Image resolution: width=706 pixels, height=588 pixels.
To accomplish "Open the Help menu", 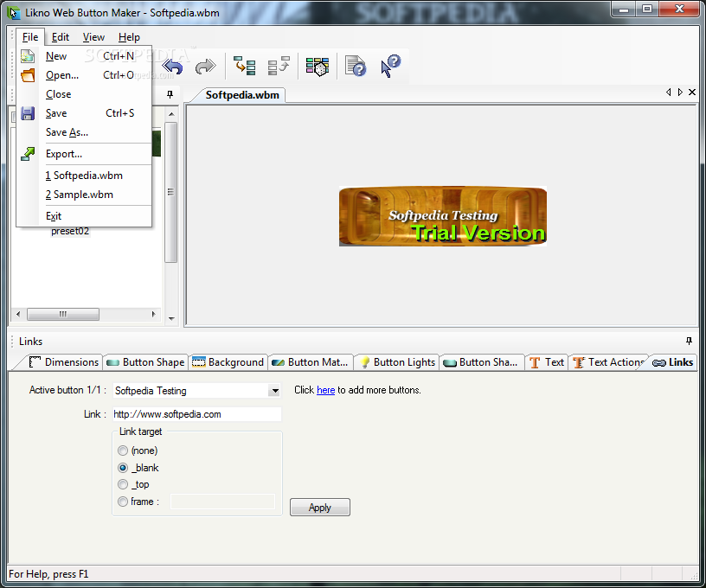I will coord(129,37).
